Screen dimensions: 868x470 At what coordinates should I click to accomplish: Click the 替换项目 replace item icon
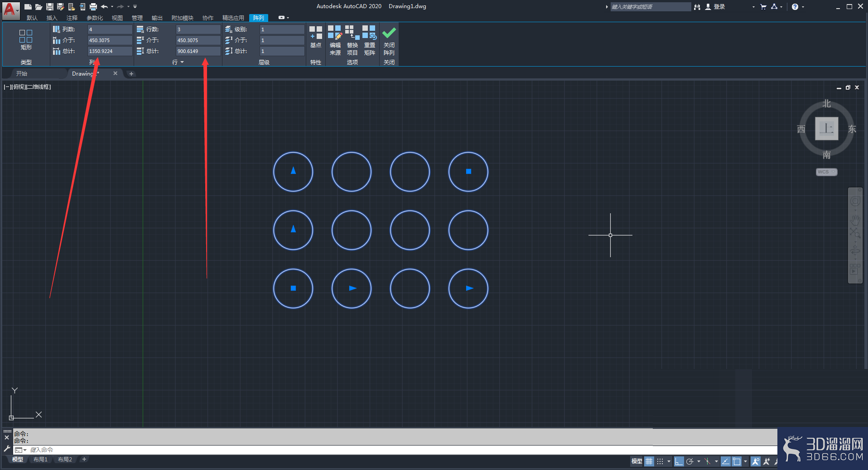(352, 41)
